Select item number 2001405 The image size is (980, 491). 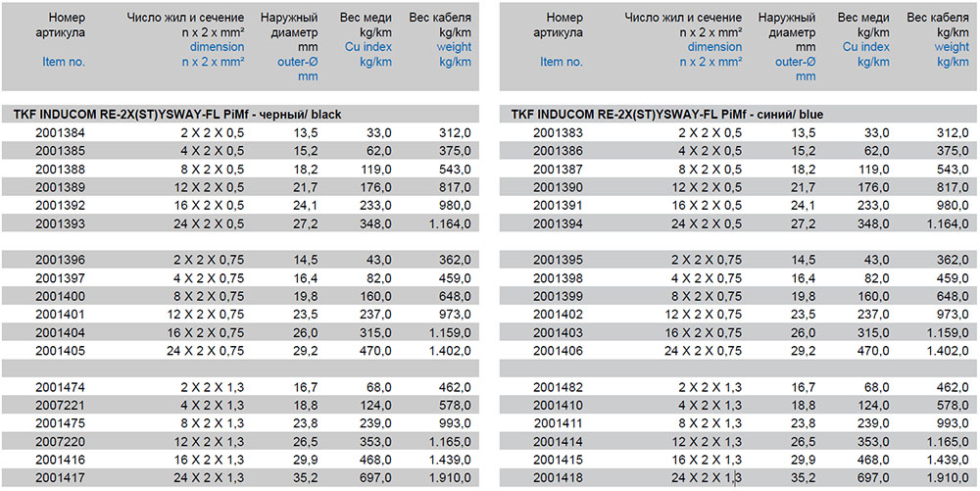[x=60, y=351]
